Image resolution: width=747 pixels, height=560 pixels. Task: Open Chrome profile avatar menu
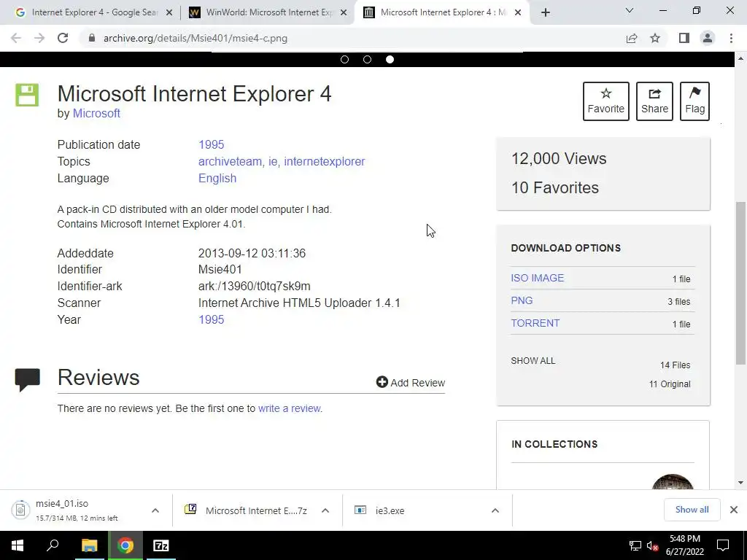708,38
